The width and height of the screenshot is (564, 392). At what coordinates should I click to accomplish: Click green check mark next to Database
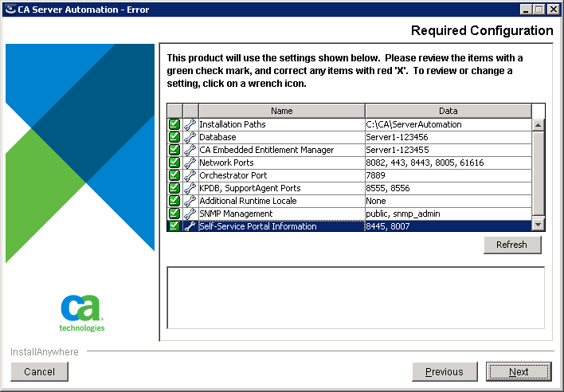click(174, 137)
